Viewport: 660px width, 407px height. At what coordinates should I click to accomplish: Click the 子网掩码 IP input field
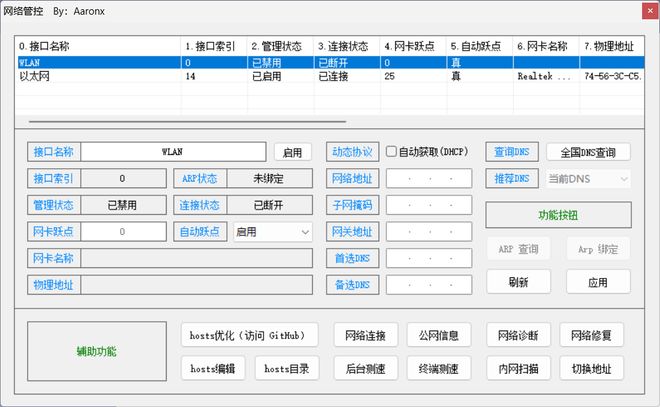pyautogui.click(x=429, y=205)
